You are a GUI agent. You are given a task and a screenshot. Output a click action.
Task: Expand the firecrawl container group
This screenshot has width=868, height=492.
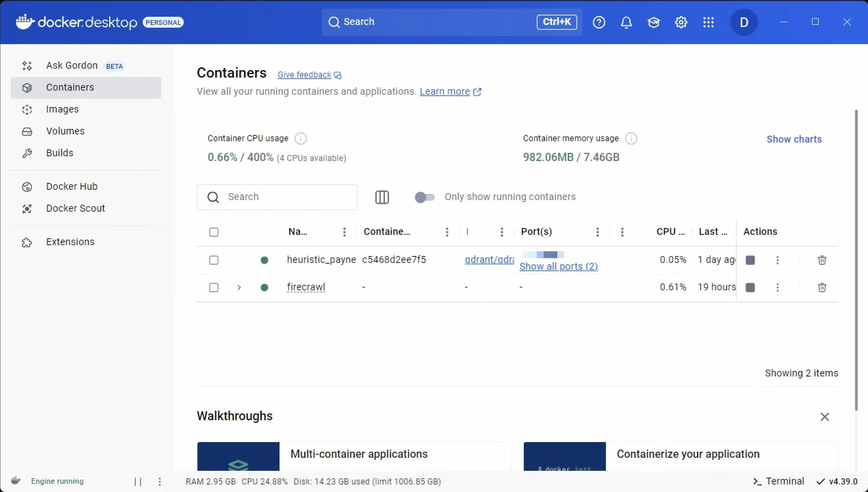(239, 288)
